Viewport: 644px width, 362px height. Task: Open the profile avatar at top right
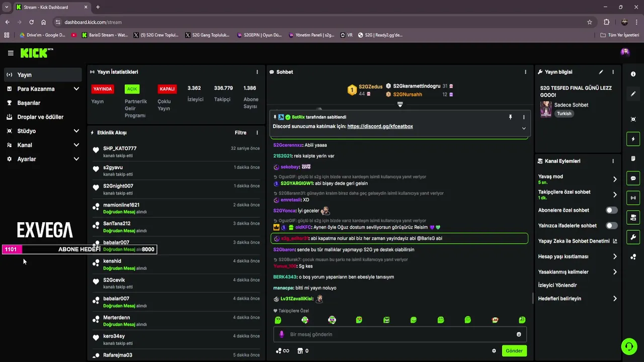tap(625, 52)
